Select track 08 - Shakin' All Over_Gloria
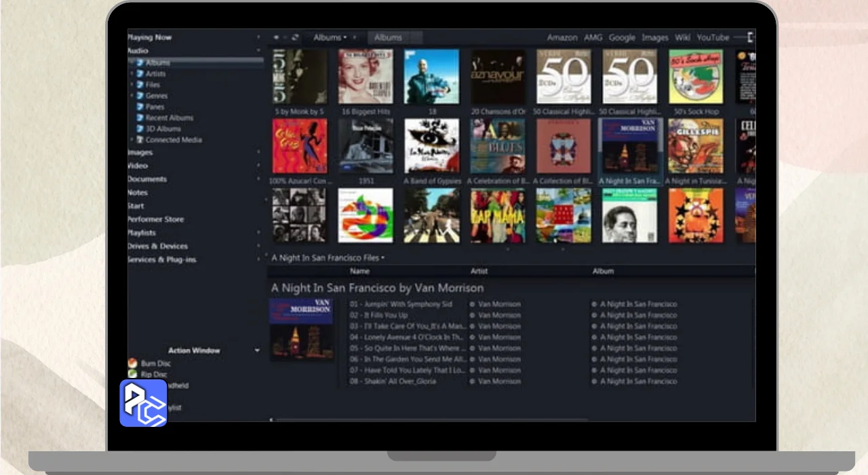This screenshot has width=868, height=475. coord(393,381)
